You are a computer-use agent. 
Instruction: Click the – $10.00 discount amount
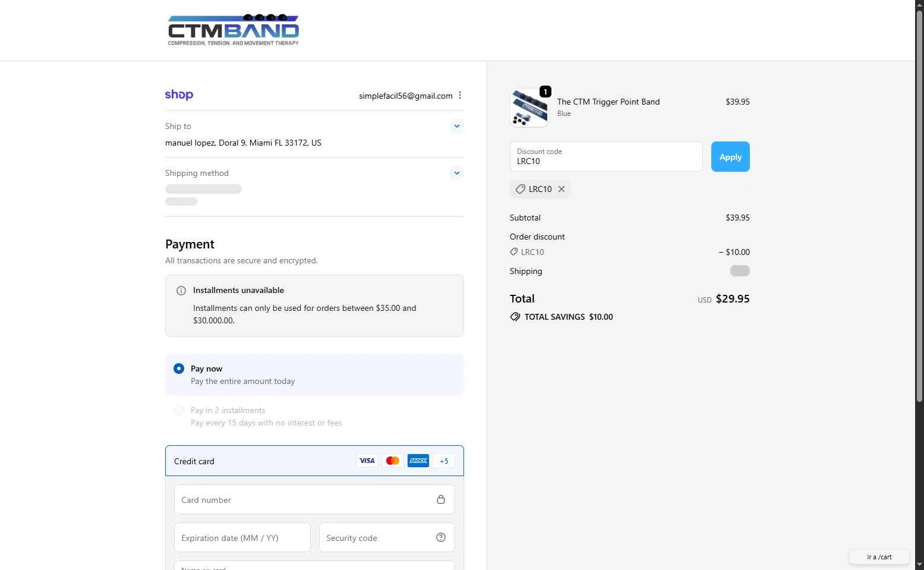[x=734, y=252]
